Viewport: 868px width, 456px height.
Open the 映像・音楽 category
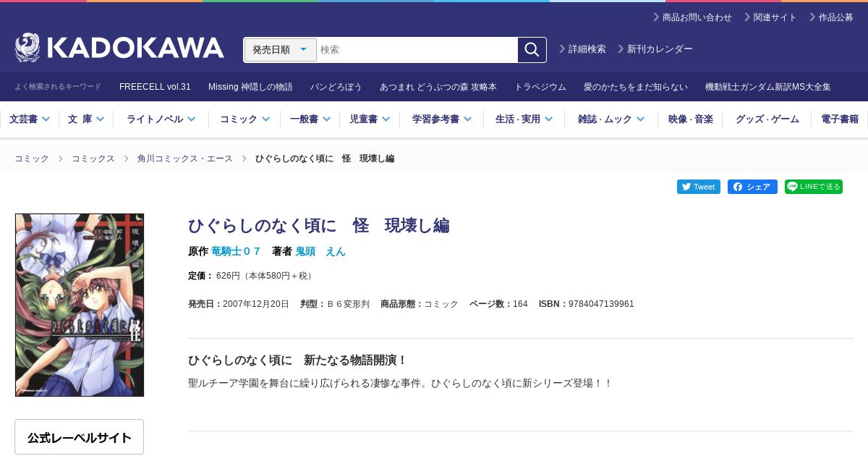pyautogui.click(x=690, y=119)
